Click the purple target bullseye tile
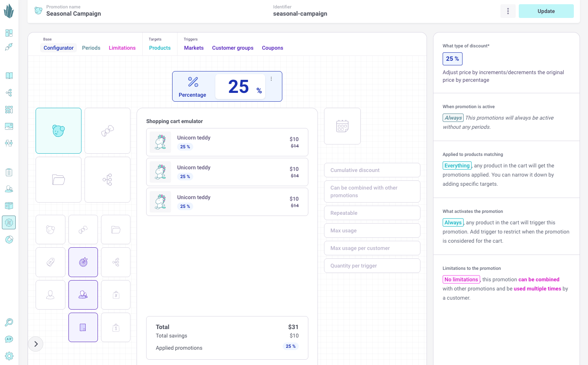This screenshot has width=588, height=365. pos(83,262)
